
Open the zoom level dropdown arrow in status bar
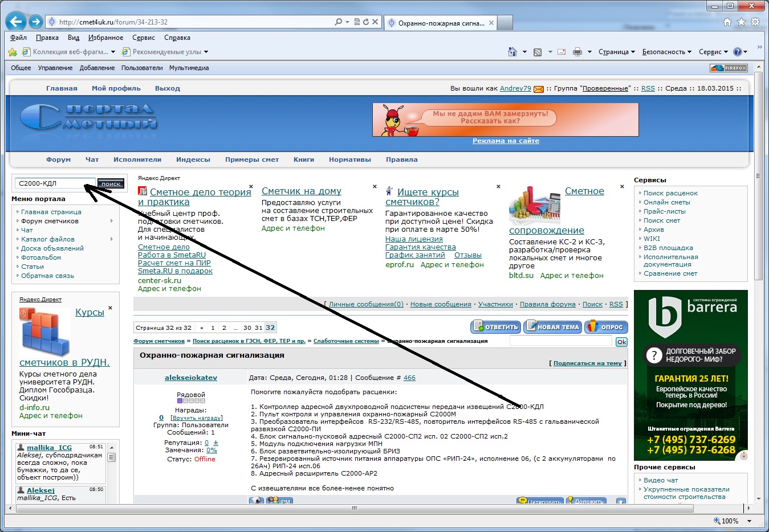point(749,521)
